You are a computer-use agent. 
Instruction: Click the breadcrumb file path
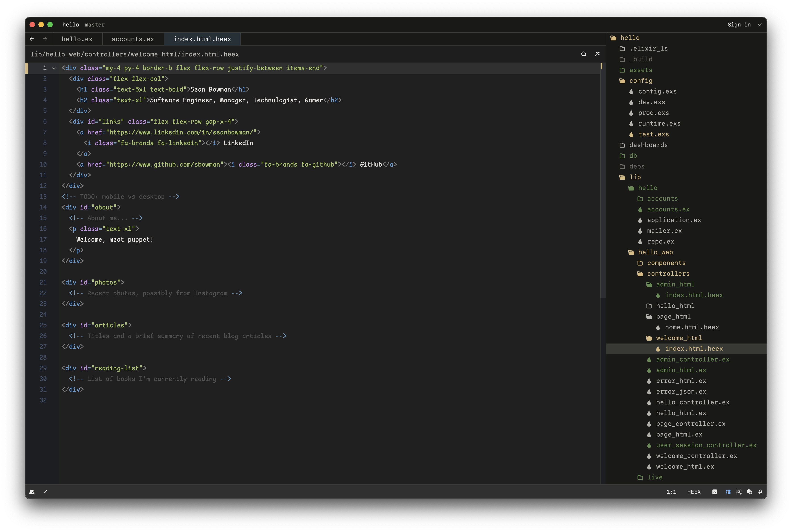click(x=135, y=54)
